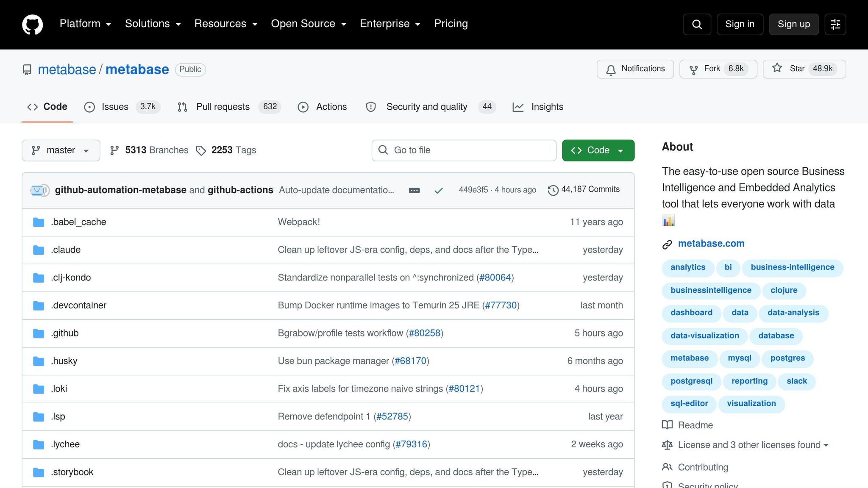Expand the Platform menu
The height and width of the screenshot is (488, 868).
click(x=85, y=24)
